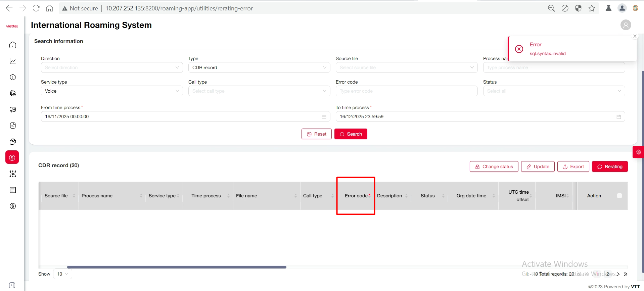Dismiss the sql.syntax.invalid error notification

pyautogui.click(x=635, y=36)
